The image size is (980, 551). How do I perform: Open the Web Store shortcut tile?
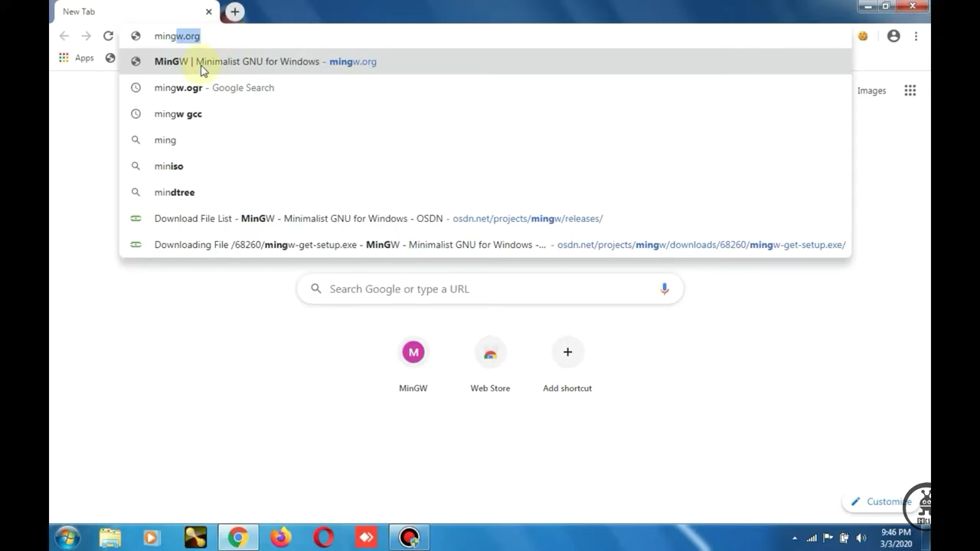point(490,366)
